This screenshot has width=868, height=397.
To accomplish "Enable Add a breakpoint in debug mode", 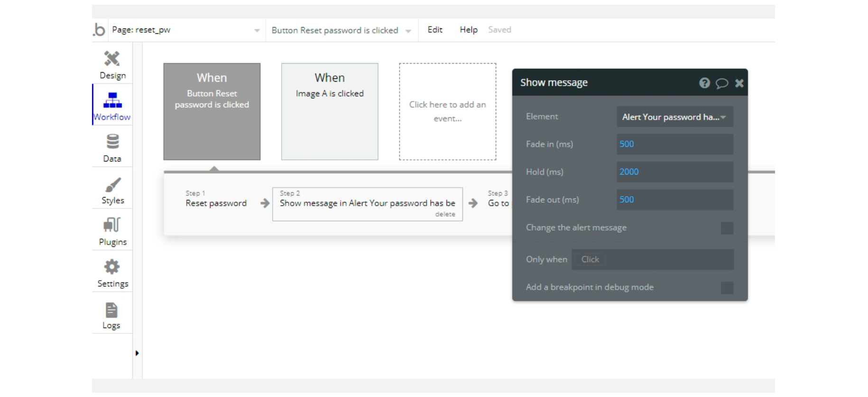I will 727,287.
